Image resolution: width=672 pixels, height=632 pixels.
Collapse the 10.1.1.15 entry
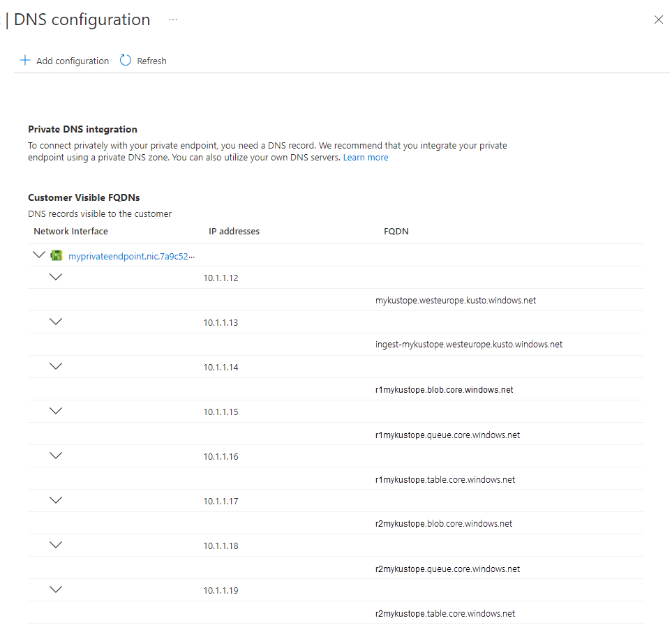[x=56, y=410]
